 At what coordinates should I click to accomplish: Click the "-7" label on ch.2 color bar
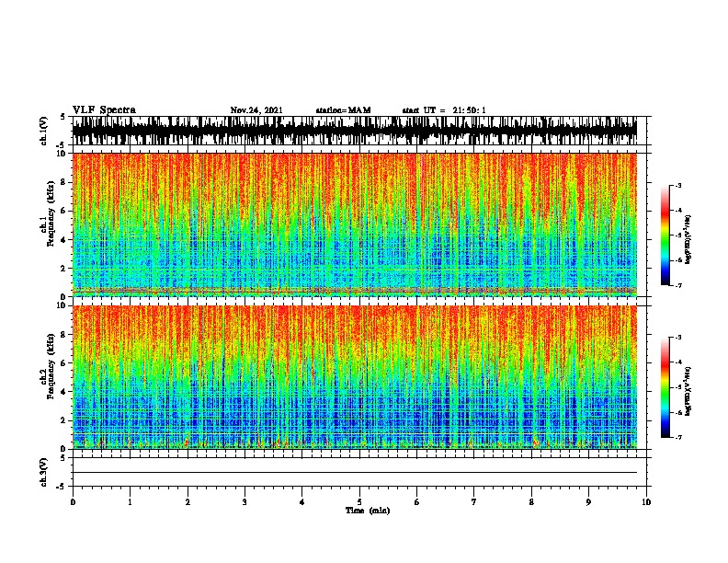click(x=677, y=438)
